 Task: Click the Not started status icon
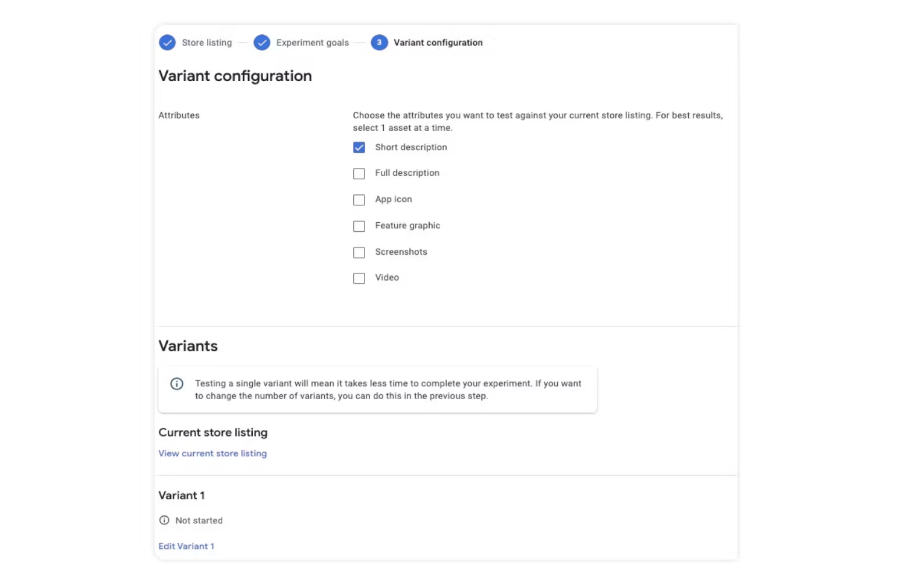coord(164,520)
